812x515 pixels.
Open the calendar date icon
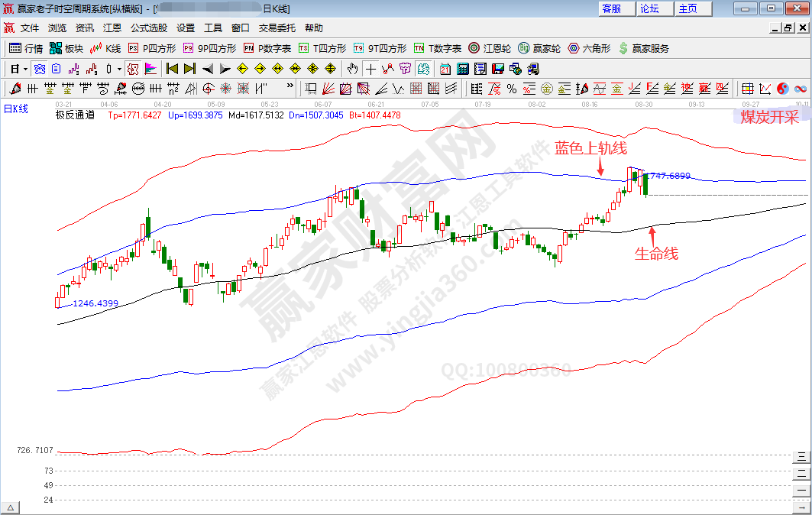pyautogui.click(x=445, y=68)
